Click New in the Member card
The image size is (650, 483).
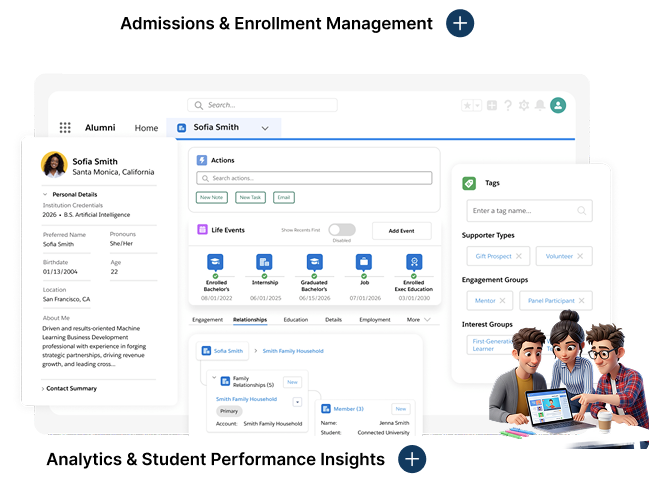pos(400,409)
